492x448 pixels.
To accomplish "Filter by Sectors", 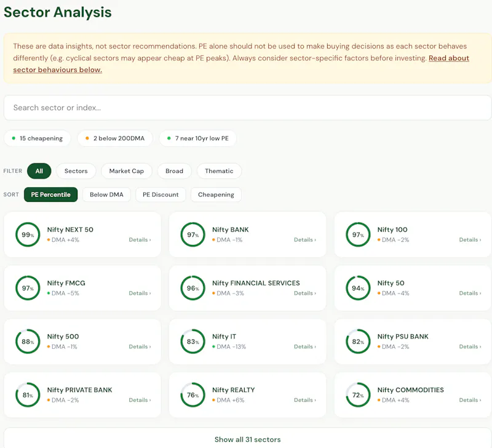I will pyautogui.click(x=76, y=171).
